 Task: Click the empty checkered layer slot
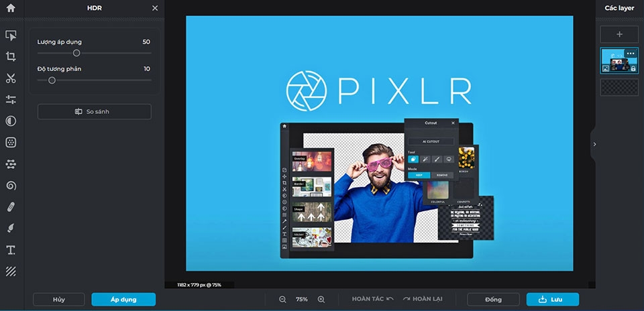(619, 87)
